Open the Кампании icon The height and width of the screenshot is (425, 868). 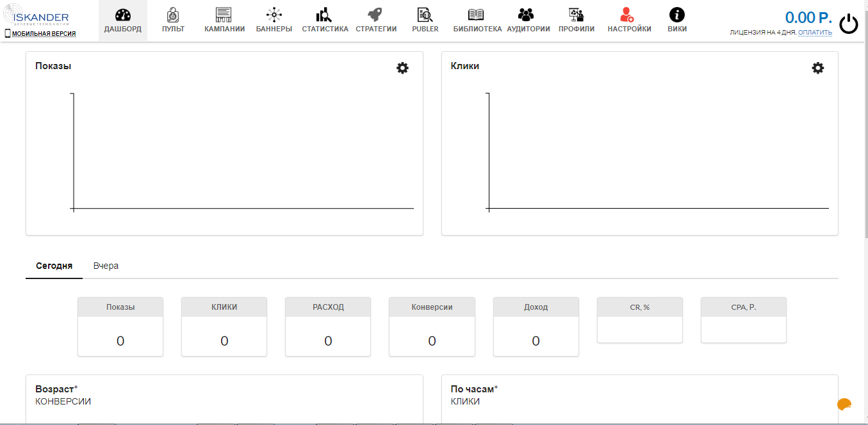[x=224, y=15]
